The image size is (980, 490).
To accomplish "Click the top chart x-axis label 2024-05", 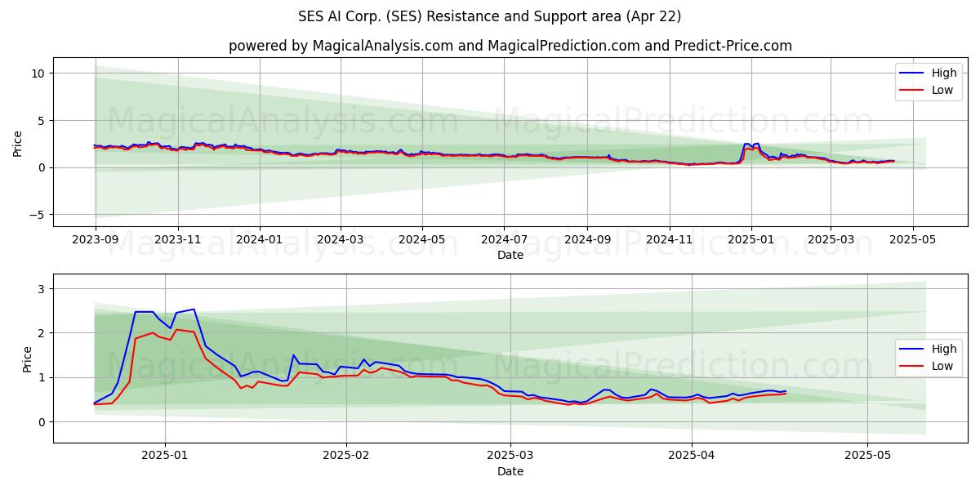I will (x=422, y=240).
